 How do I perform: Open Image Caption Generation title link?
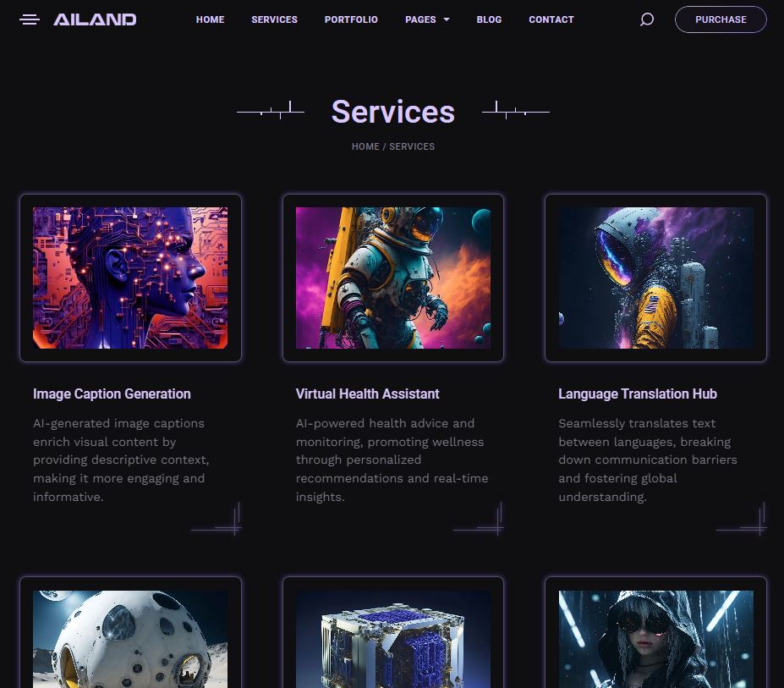coord(112,394)
